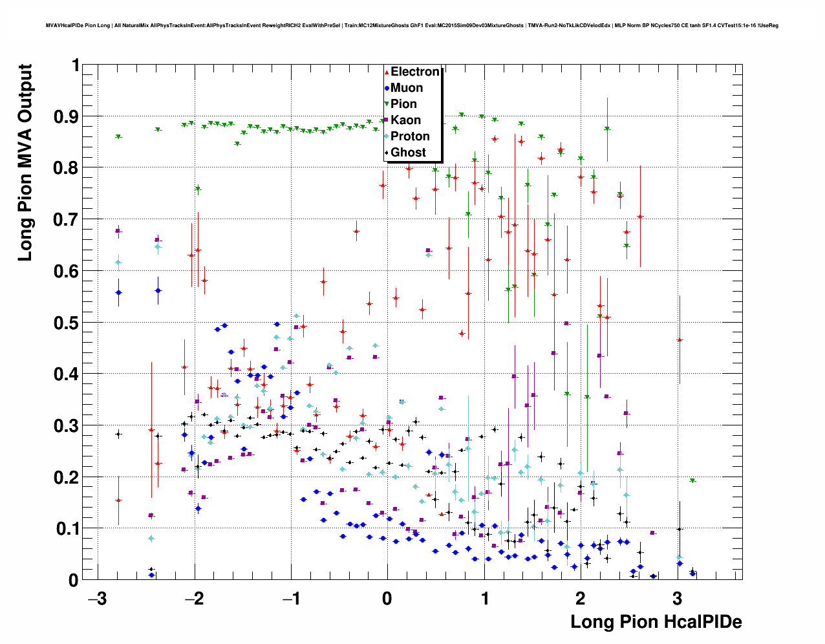Click the 'Long Pion MVA Output' y-axis title

pos(25,163)
